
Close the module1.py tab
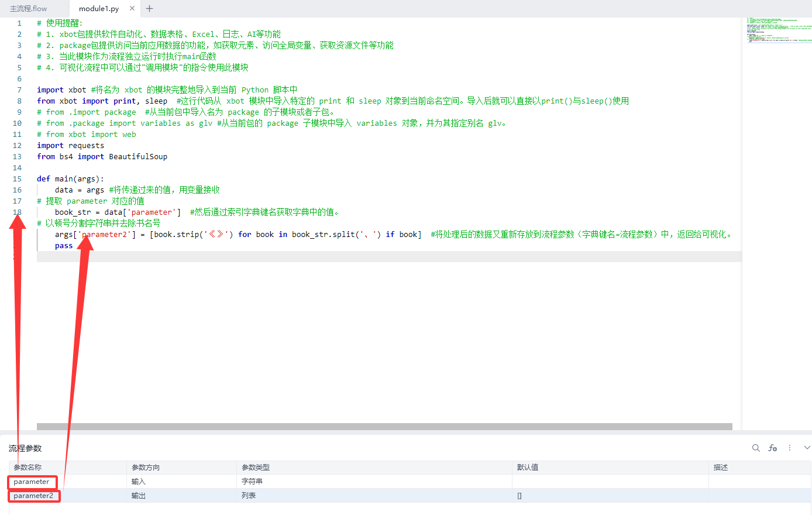point(132,8)
